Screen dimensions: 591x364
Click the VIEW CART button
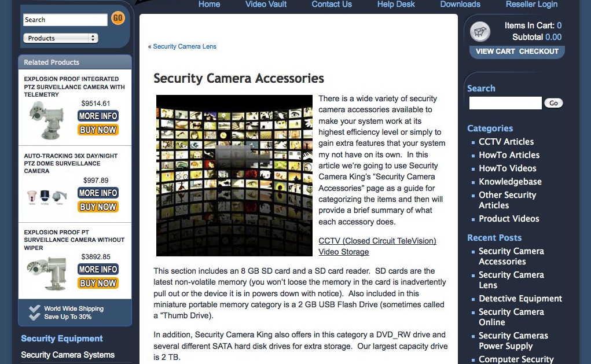[x=495, y=52]
